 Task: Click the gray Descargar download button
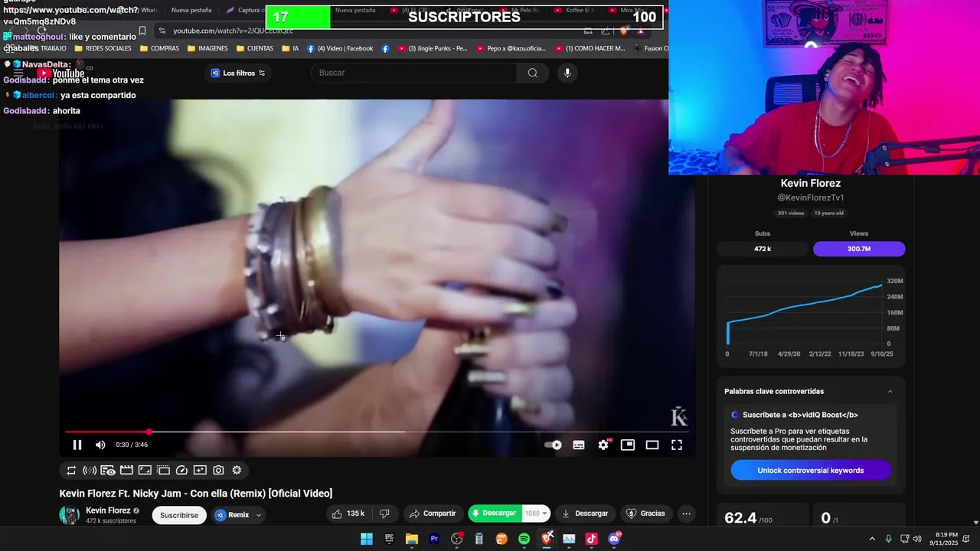click(585, 514)
